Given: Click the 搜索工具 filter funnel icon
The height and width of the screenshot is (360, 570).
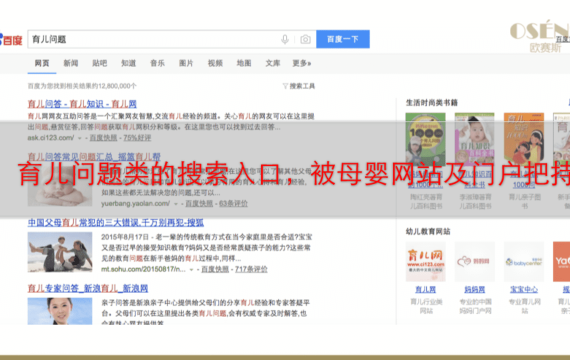Looking at the screenshot, I should coord(285,86).
